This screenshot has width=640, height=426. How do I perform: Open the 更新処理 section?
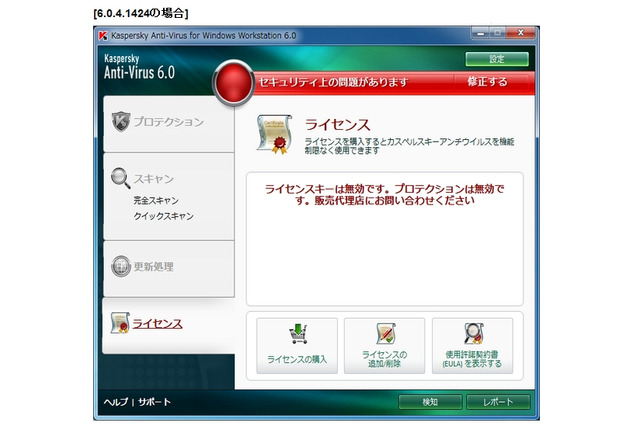point(169,269)
